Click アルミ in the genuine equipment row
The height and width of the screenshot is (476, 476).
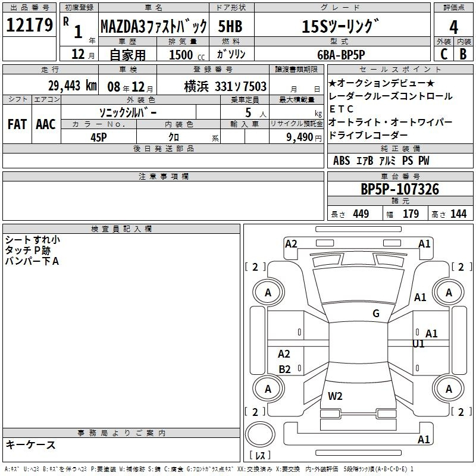coord(387,161)
